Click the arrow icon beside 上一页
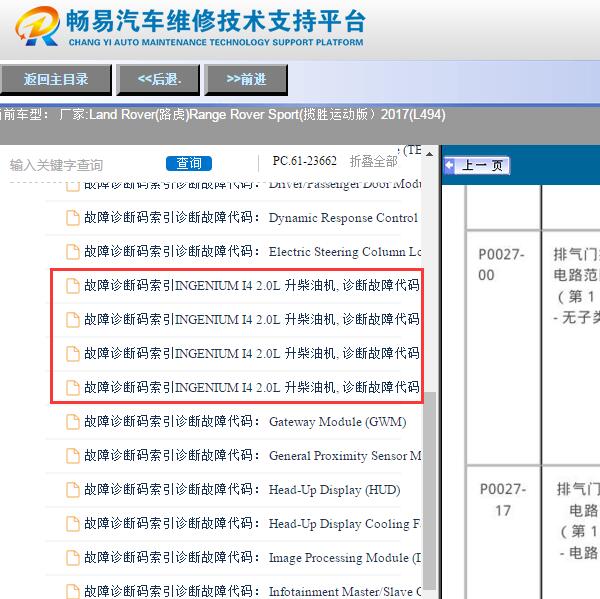The image size is (600, 599). coord(449,166)
